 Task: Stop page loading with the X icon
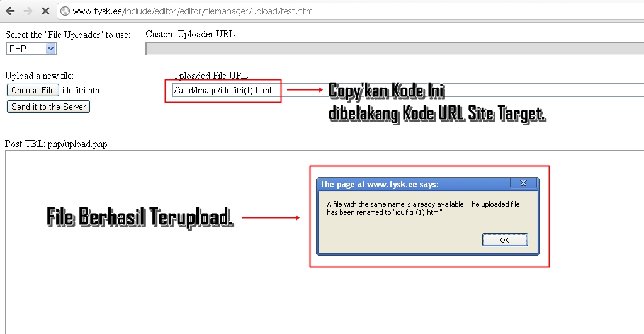pyautogui.click(x=45, y=11)
